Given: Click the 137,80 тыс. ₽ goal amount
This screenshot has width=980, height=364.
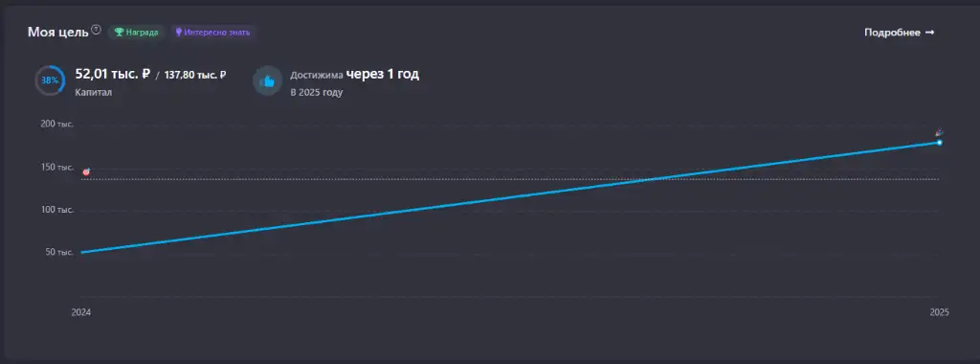Looking at the screenshot, I should tap(195, 75).
